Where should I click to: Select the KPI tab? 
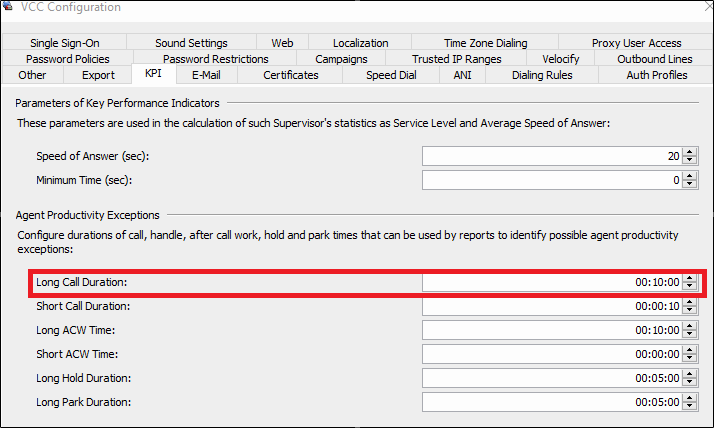pyautogui.click(x=153, y=73)
